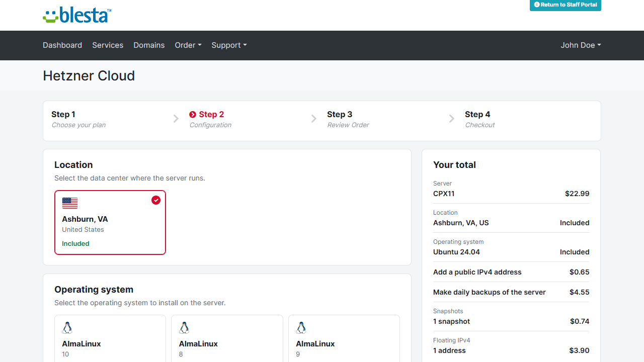Jump to Step 4 Checkout
The height and width of the screenshot is (362, 644).
coord(480,119)
